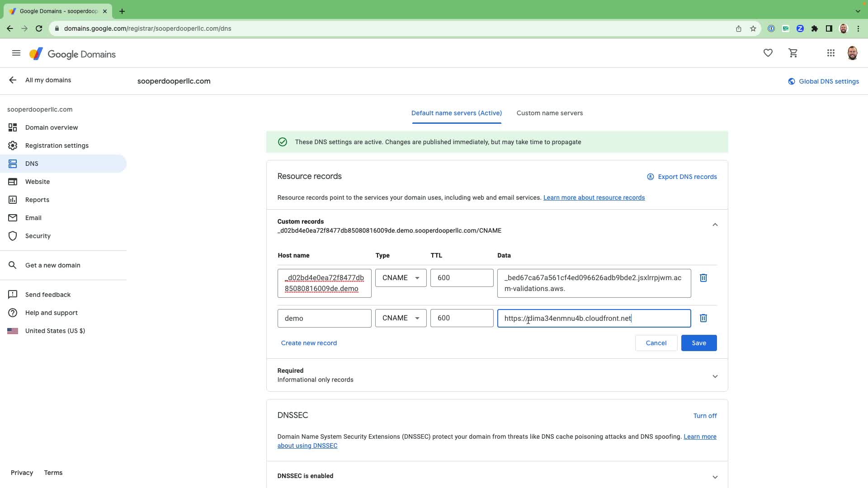
Task: Click the demo record TTL field
Action: point(461,318)
